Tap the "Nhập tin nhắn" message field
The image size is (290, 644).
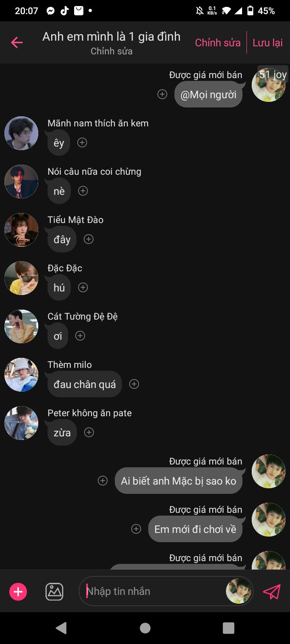click(x=153, y=591)
